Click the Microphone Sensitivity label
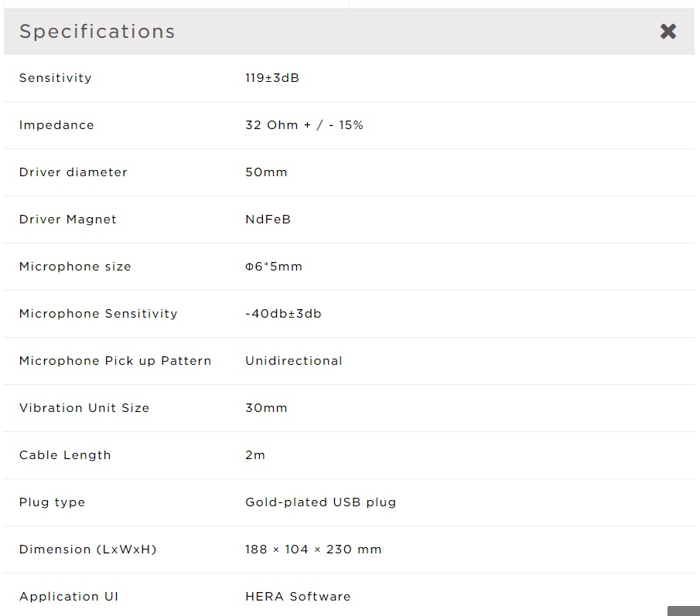 tap(98, 314)
